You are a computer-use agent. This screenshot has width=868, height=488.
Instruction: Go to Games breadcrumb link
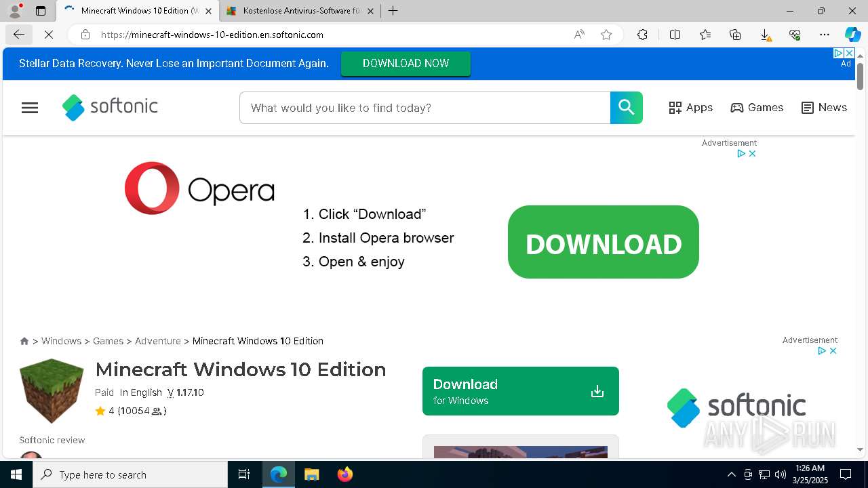(108, 341)
